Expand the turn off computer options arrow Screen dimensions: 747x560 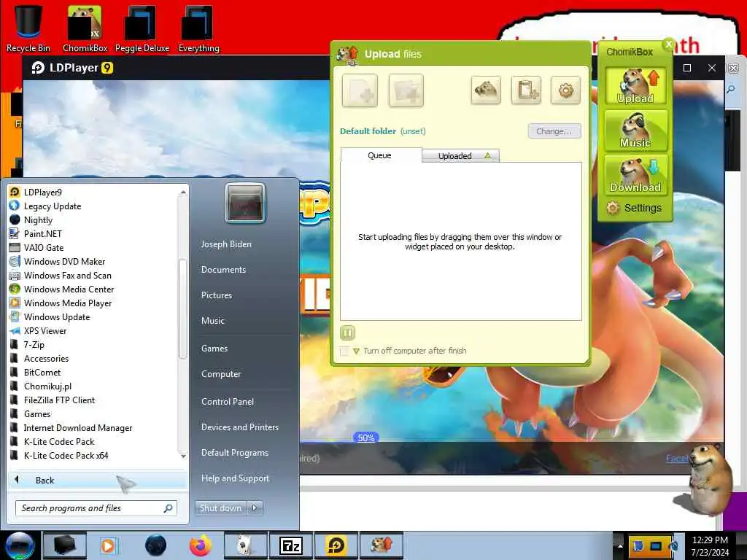tap(356, 351)
